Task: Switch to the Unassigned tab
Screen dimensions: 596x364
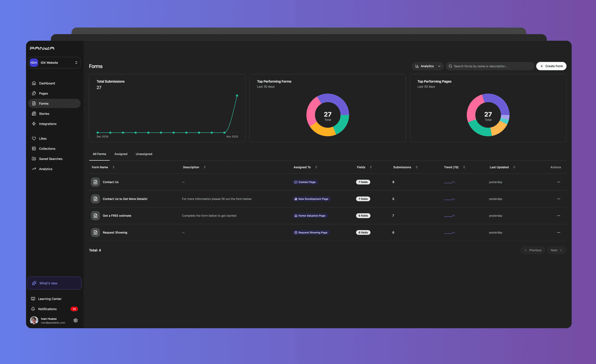Action: pos(144,154)
